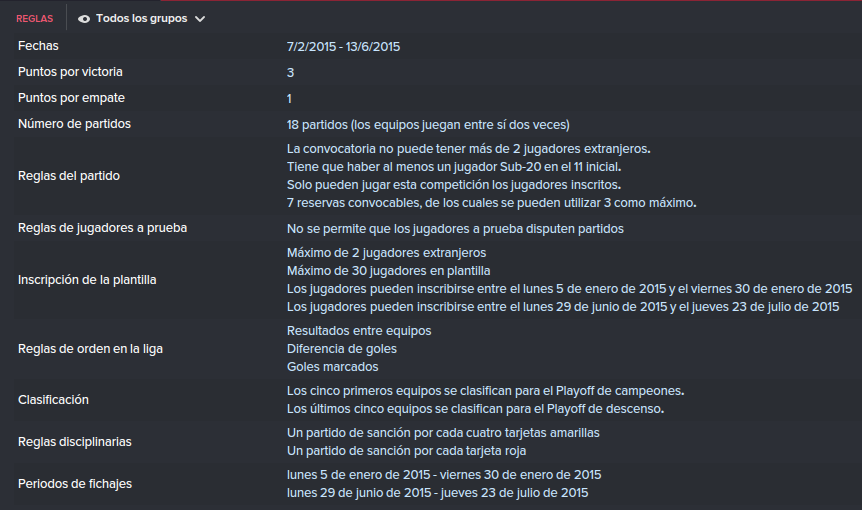Select the 7/2/2015 - 13/6/2015 date range
This screenshot has width=862, height=510.
[343, 47]
